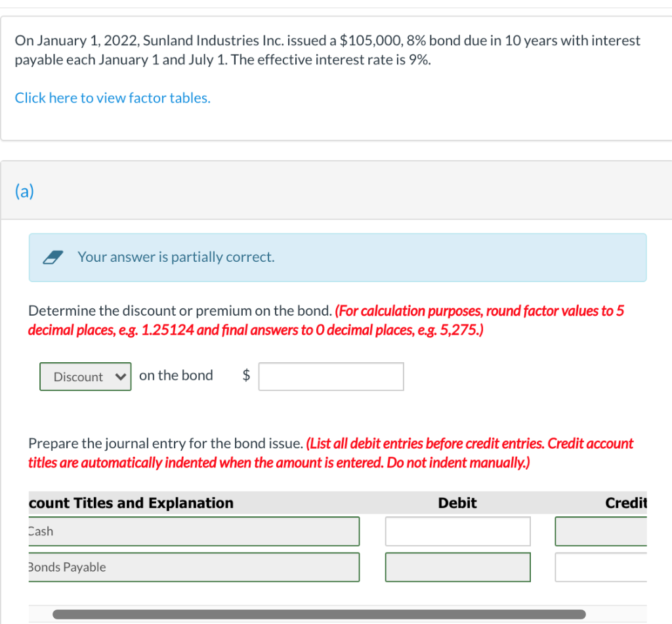Click the part (a) heading

pos(24,191)
